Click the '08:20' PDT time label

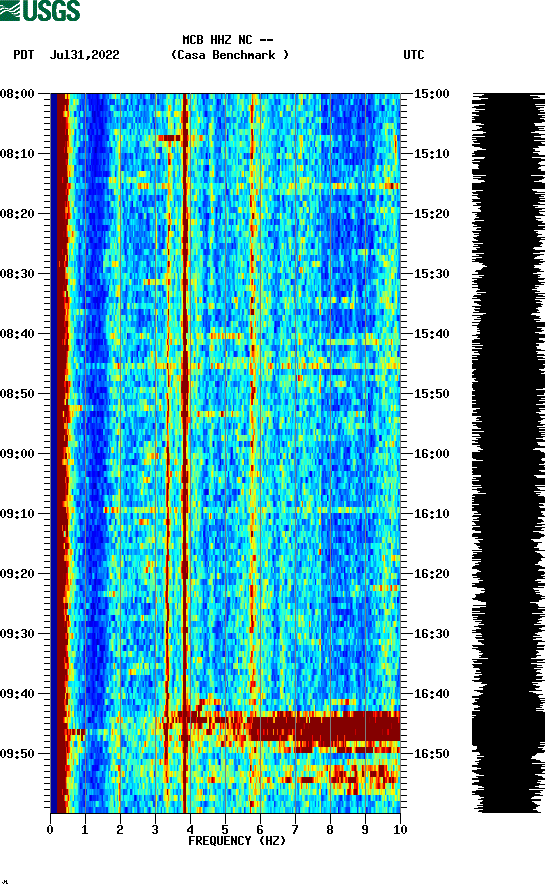click(x=18, y=214)
